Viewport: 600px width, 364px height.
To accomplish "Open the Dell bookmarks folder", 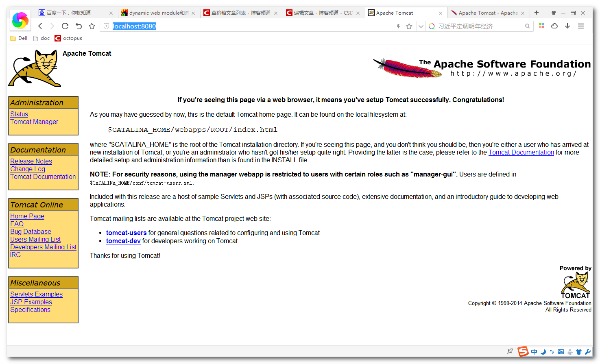I will click(19, 38).
